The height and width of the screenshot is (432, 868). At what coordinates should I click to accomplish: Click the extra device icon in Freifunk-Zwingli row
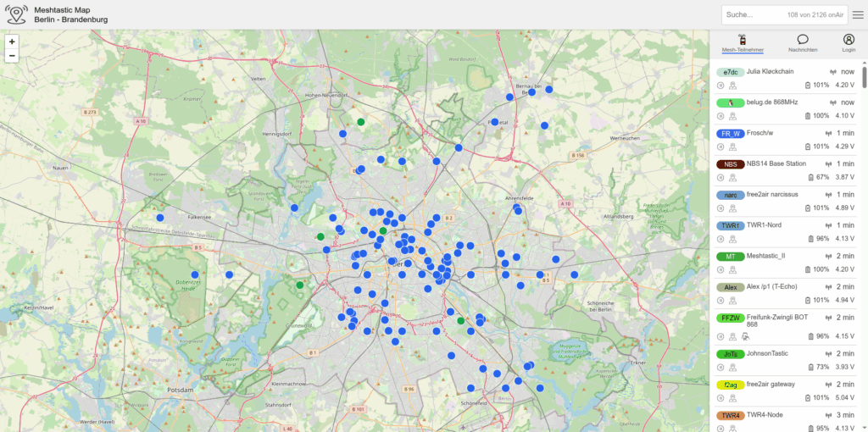pyautogui.click(x=746, y=336)
